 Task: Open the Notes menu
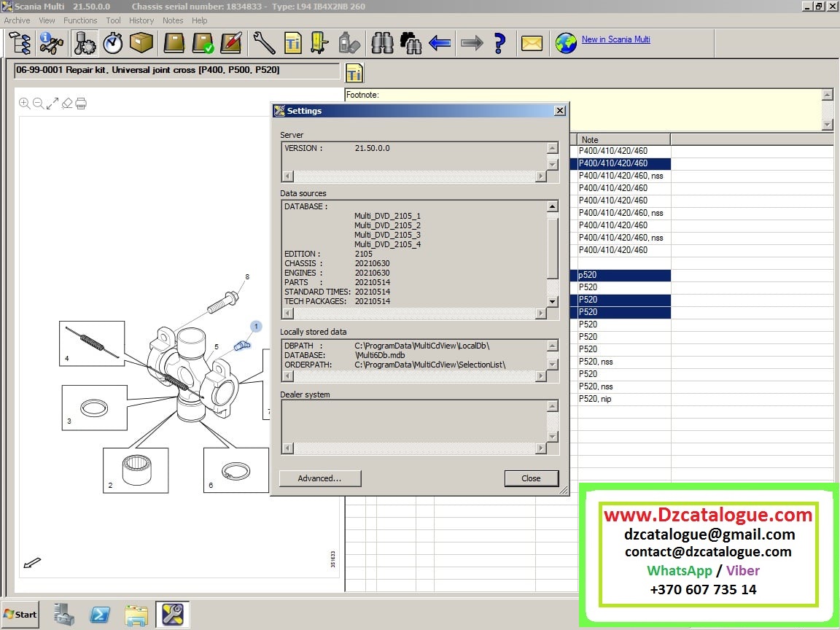pyautogui.click(x=173, y=20)
